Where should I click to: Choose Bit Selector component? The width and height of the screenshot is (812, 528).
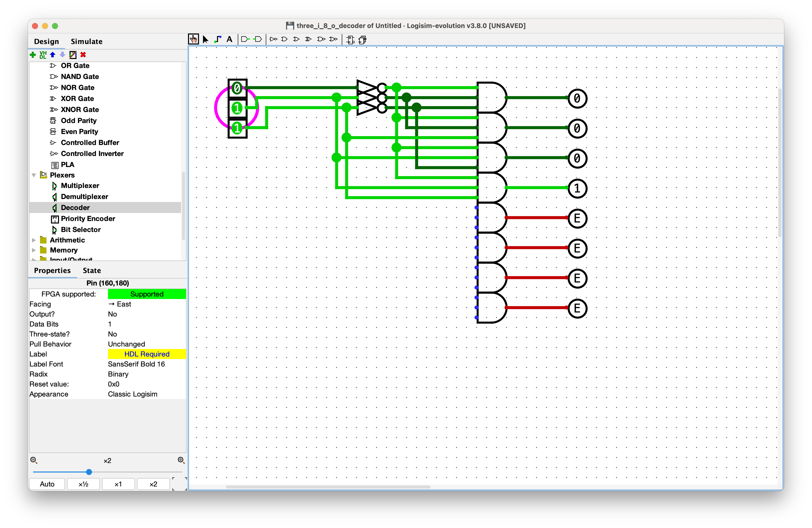click(80, 229)
